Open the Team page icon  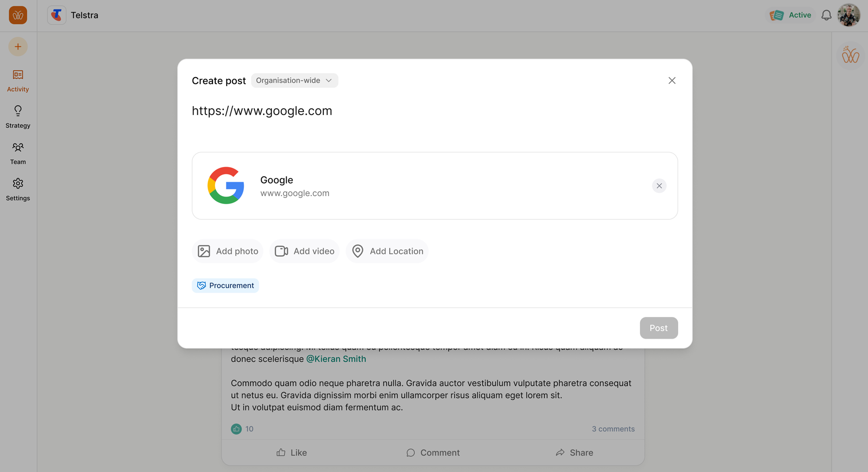18,153
